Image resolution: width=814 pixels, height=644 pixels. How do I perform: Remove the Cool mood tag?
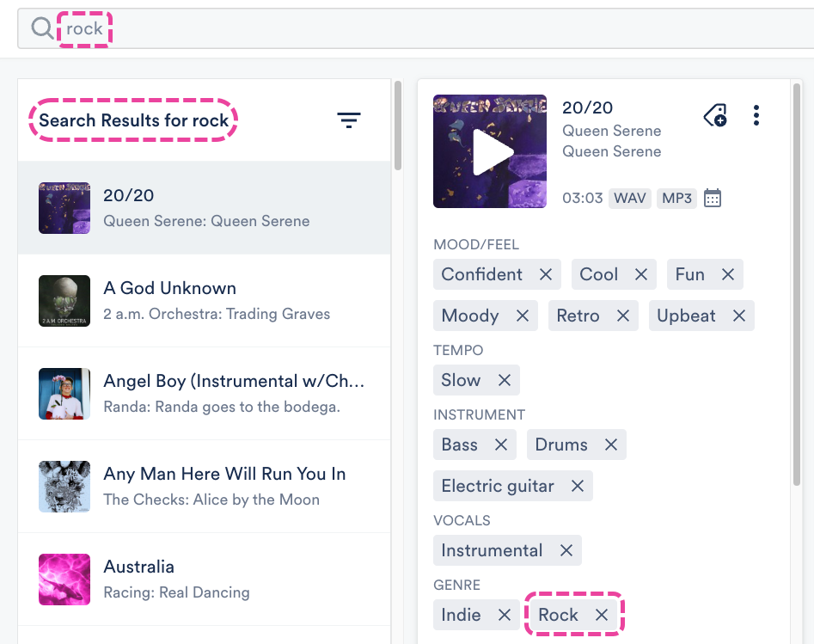click(641, 274)
